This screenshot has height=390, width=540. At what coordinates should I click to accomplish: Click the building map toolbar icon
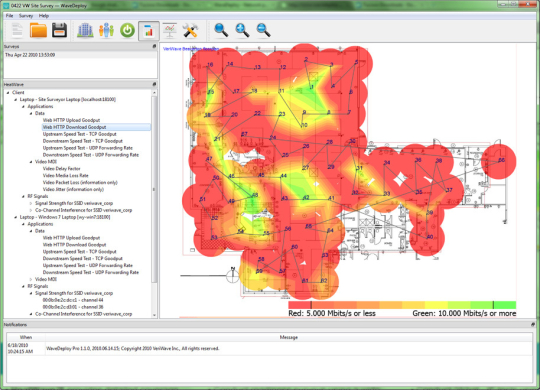(x=85, y=30)
